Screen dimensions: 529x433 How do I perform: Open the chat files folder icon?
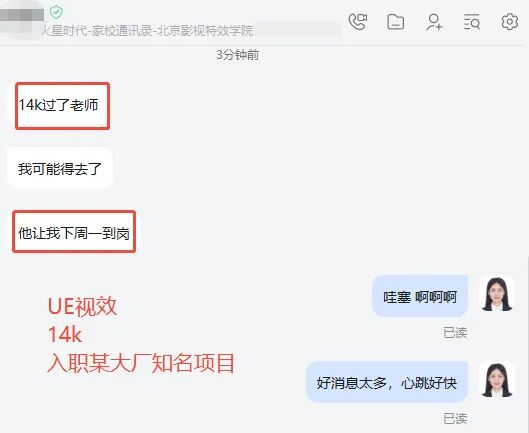click(395, 22)
